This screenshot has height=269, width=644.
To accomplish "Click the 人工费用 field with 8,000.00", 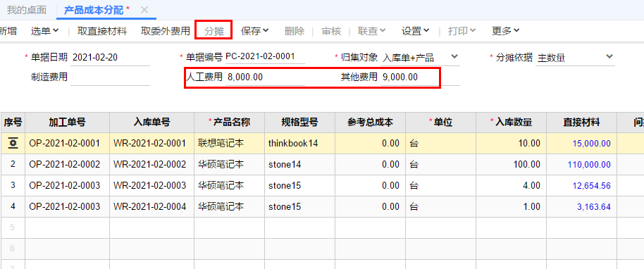I will click(265, 77).
